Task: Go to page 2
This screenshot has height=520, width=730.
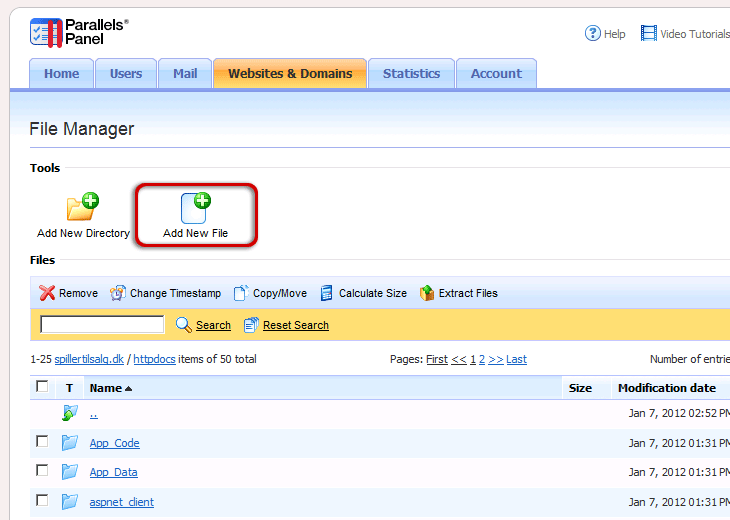Action: 482,359
